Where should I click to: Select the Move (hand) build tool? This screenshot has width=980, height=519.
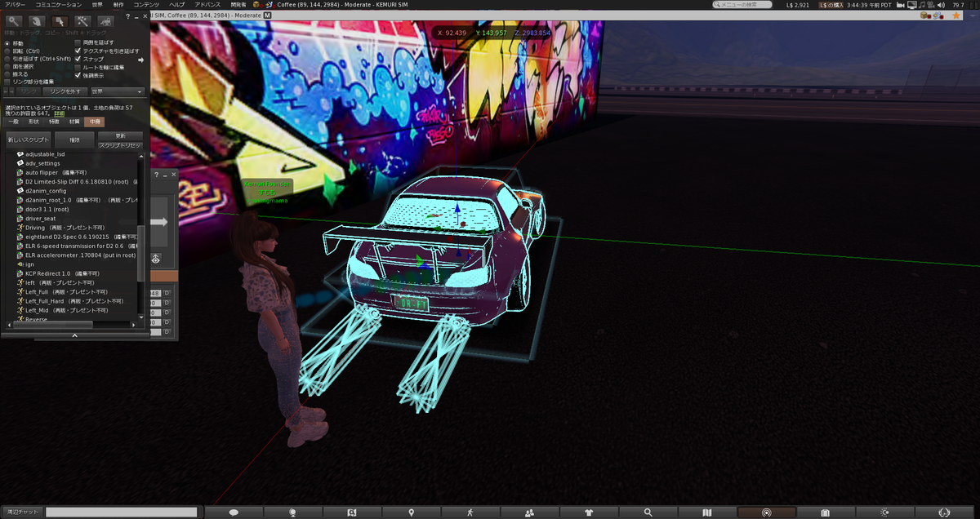38,20
